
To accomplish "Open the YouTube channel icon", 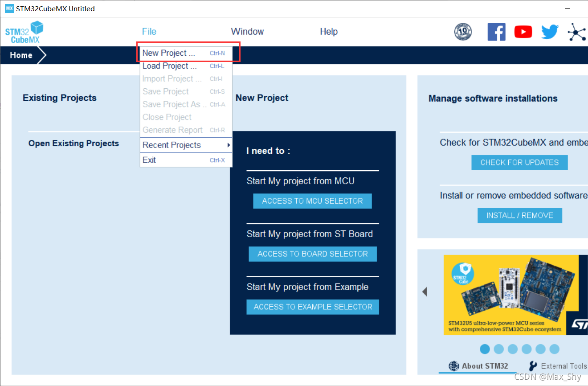I will point(523,32).
